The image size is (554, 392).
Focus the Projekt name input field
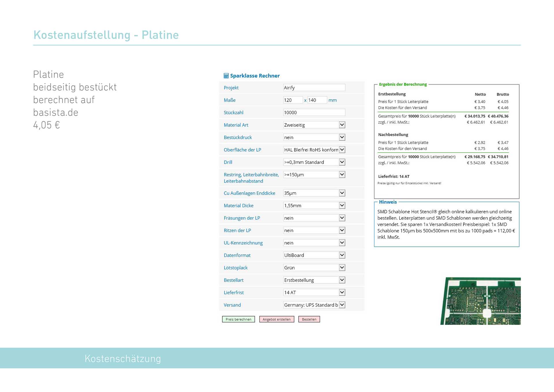tap(314, 88)
